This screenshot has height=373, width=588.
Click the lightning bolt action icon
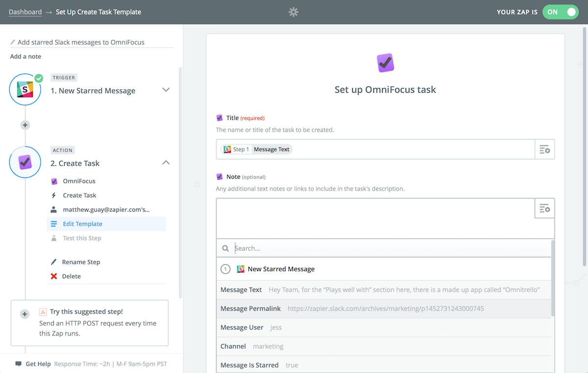click(54, 195)
